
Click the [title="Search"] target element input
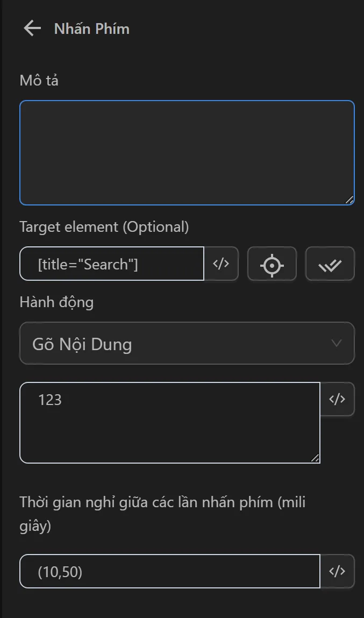[x=112, y=264]
